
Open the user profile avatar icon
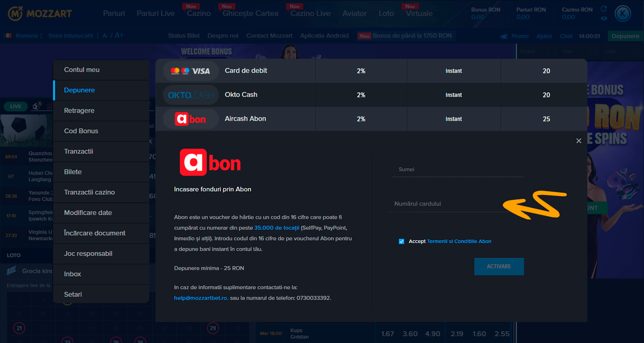click(623, 13)
